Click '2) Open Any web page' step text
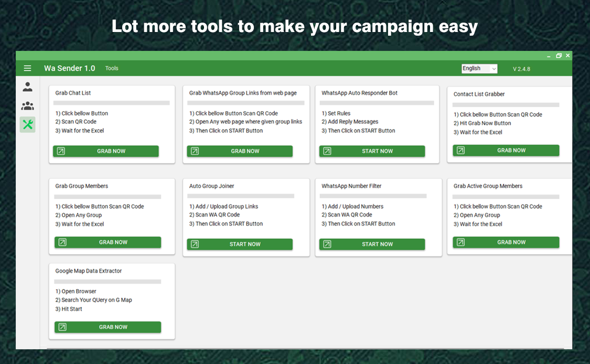Viewport: 590px width, 364px height. (x=246, y=122)
